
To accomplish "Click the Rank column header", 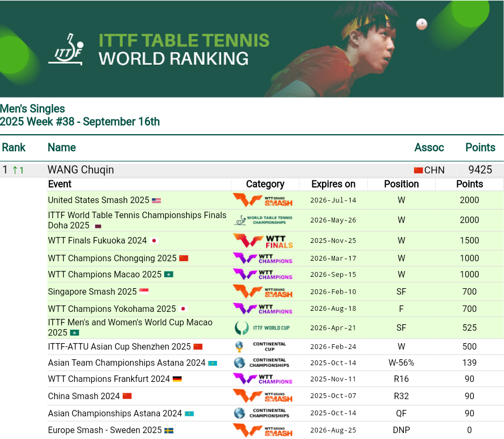I will (x=13, y=148).
